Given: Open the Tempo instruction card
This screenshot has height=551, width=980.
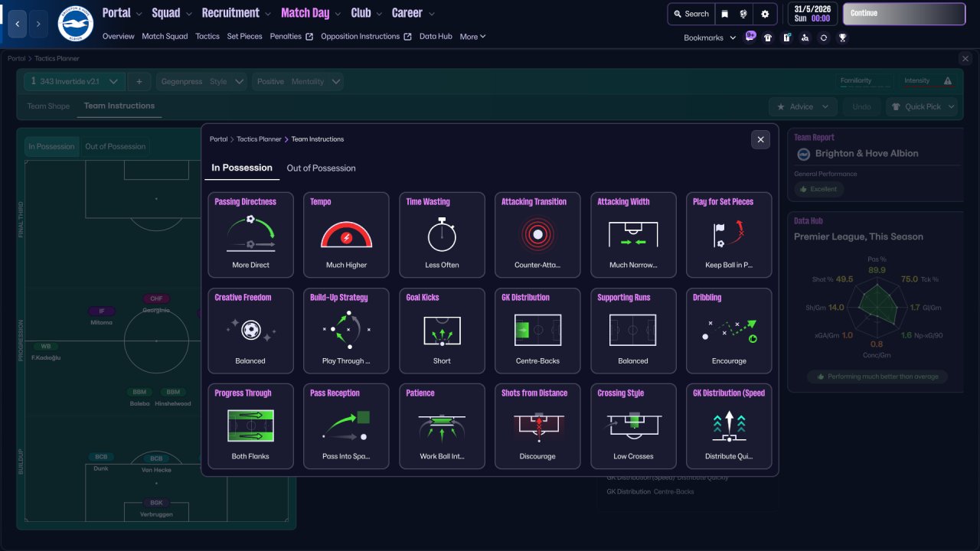Looking at the screenshot, I should (x=346, y=235).
